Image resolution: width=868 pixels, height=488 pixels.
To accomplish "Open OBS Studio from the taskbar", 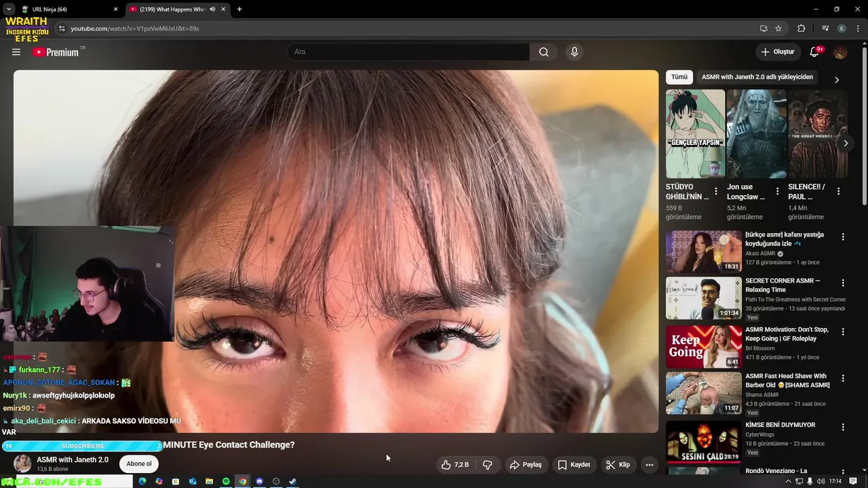I will 276,481.
